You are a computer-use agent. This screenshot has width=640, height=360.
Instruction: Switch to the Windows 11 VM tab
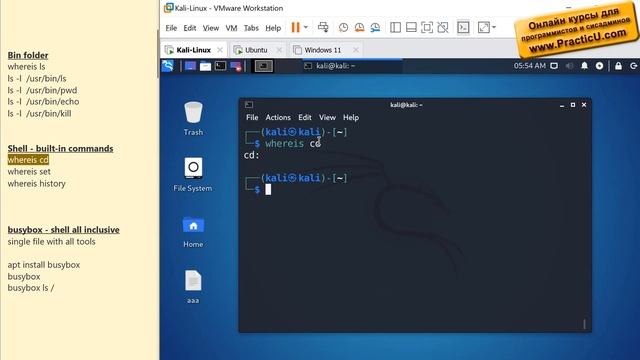click(x=322, y=50)
